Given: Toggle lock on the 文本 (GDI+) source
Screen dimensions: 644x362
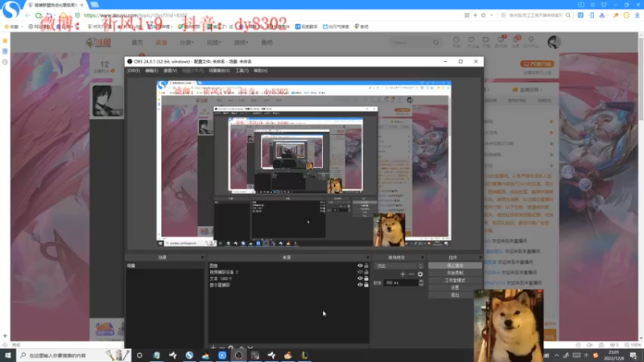Looking at the screenshot, I should 366,278.
